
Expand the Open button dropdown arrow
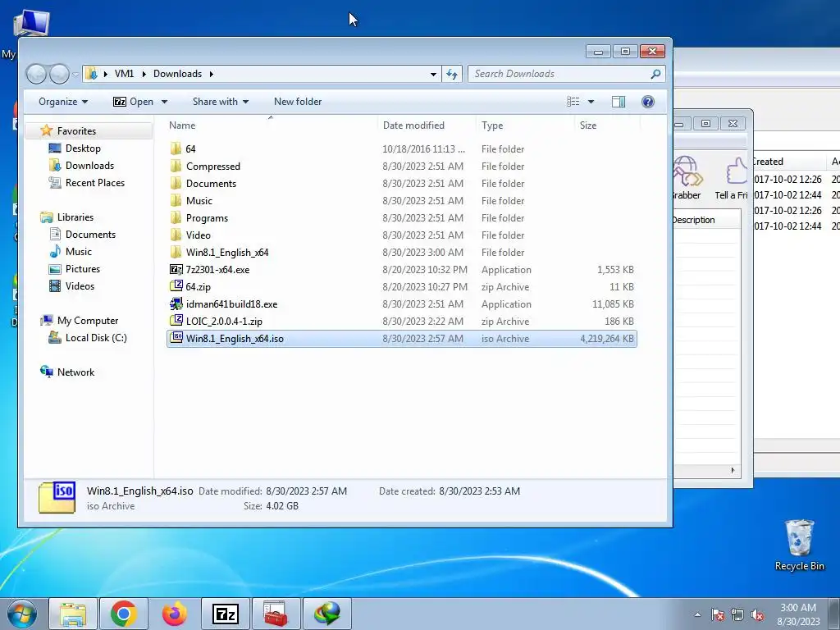[164, 102]
